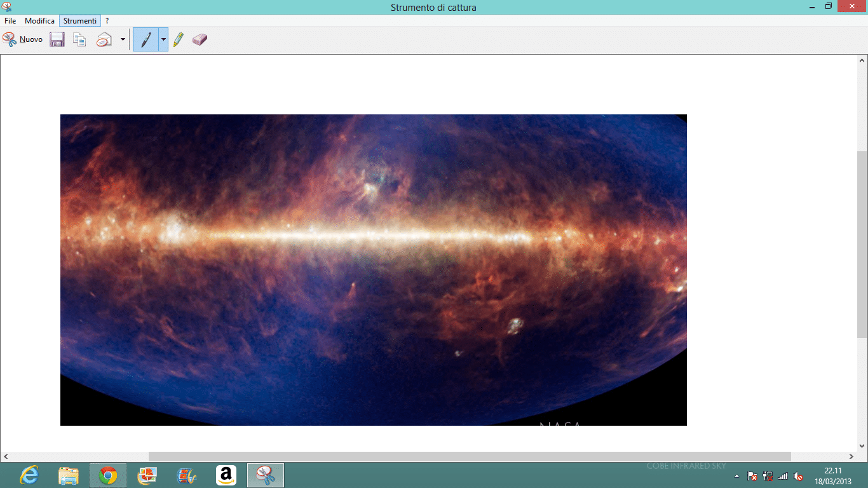
Task: Select the Highlighter tool
Action: [x=179, y=39]
